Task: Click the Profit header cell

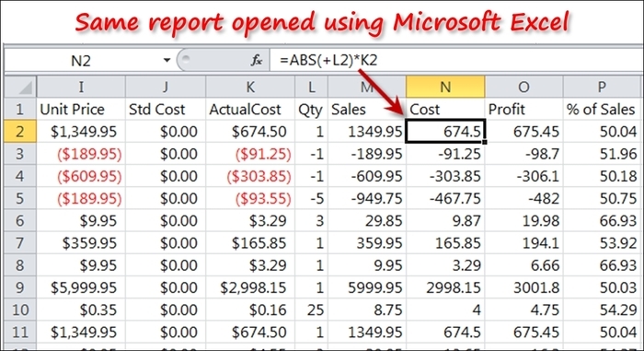Action: point(523,109)
